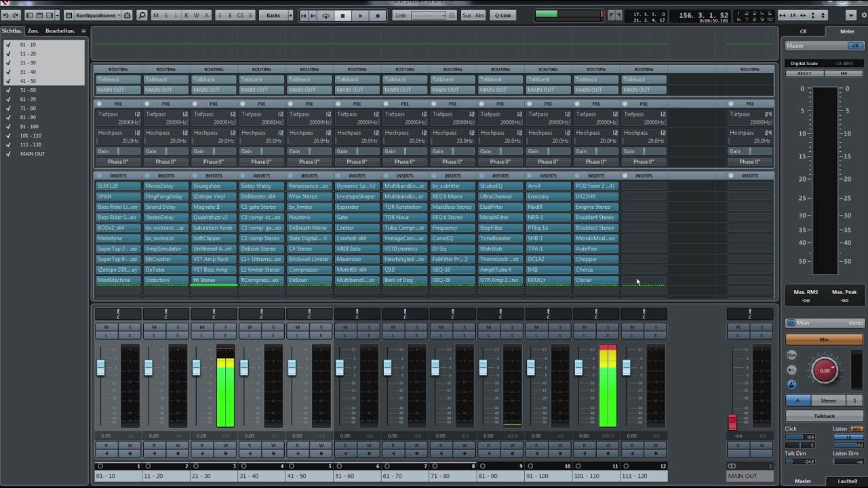
Task: Click the Dim button in Control Room
Action: (x=791, y=354)
